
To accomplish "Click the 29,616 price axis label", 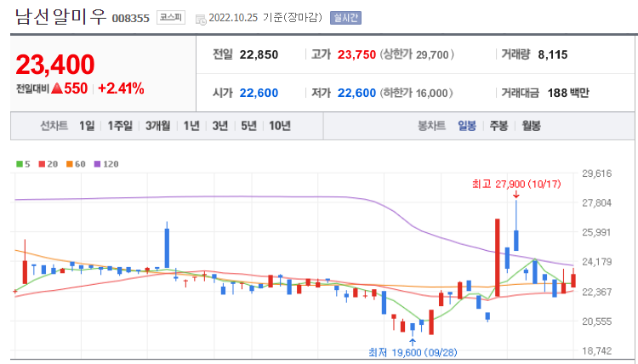I will pyautogui.click(x=597, y=173).
